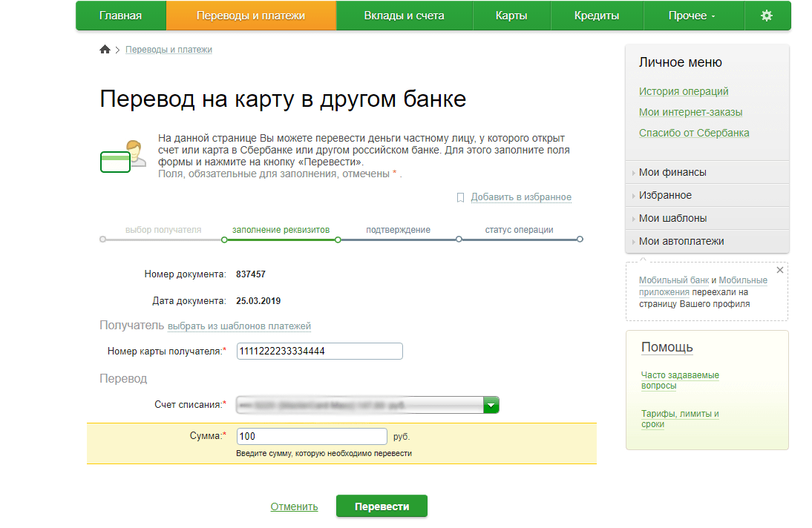Click the 'Сумма' amount input field
The width and height of the screenshot is (812, 528).
312,436
